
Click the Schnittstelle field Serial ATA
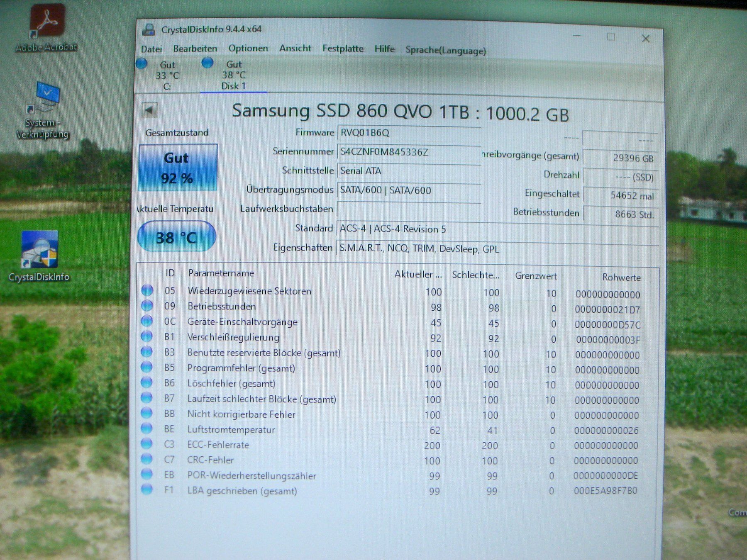(409, 171)
